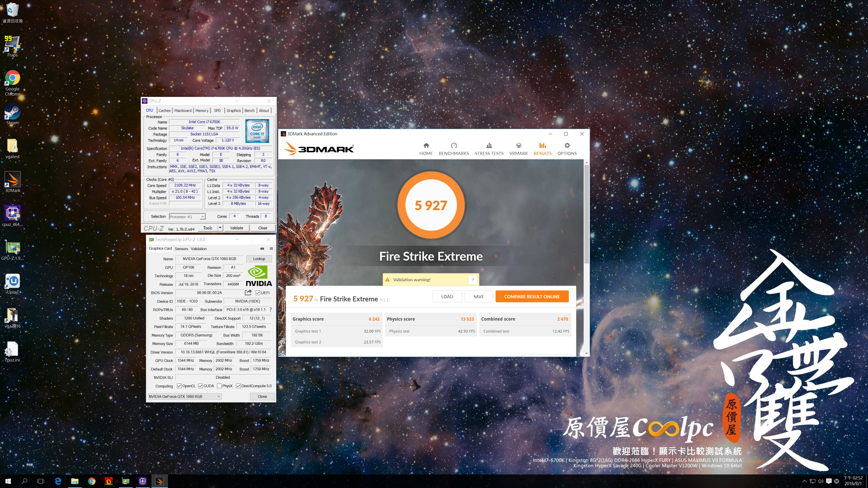868x488 pixels.
Task: Open 3DMark OPTIONS gear
Action: (x=567, y=149)
